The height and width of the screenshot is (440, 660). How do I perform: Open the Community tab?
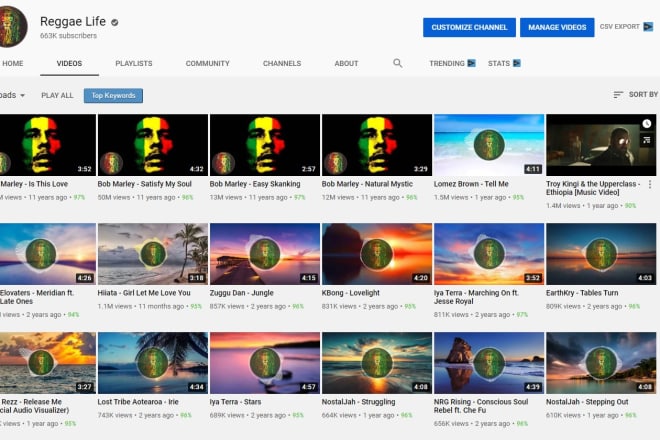click(x=207, y=64)
